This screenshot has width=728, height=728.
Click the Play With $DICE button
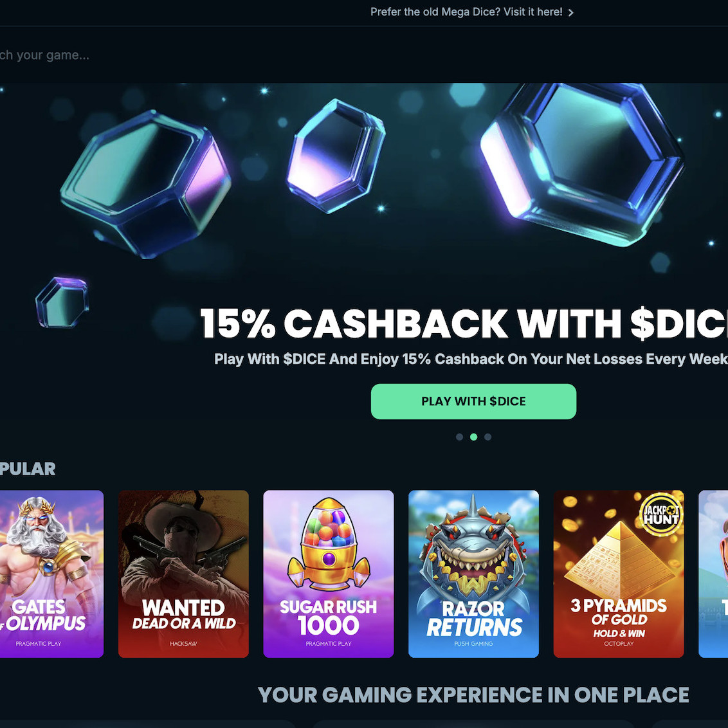pos(473,401)
